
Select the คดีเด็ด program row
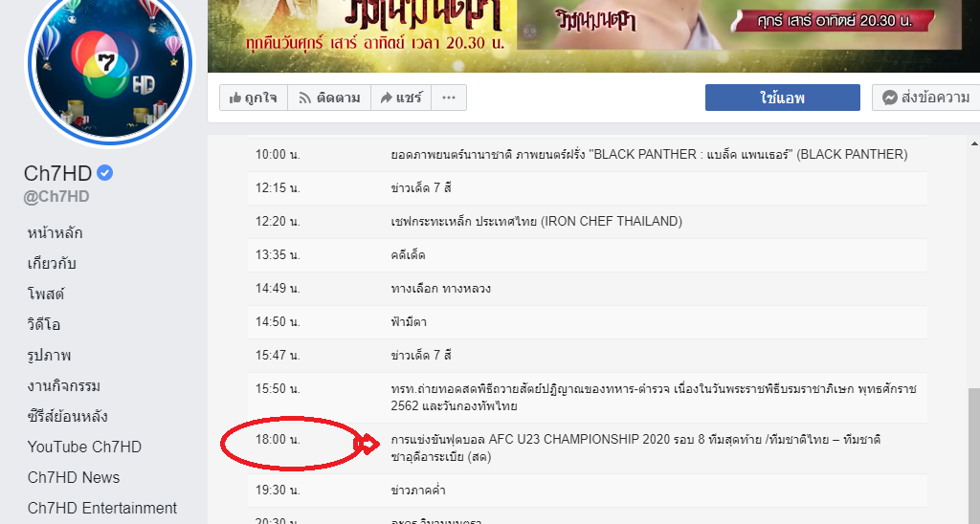[588, 254]
